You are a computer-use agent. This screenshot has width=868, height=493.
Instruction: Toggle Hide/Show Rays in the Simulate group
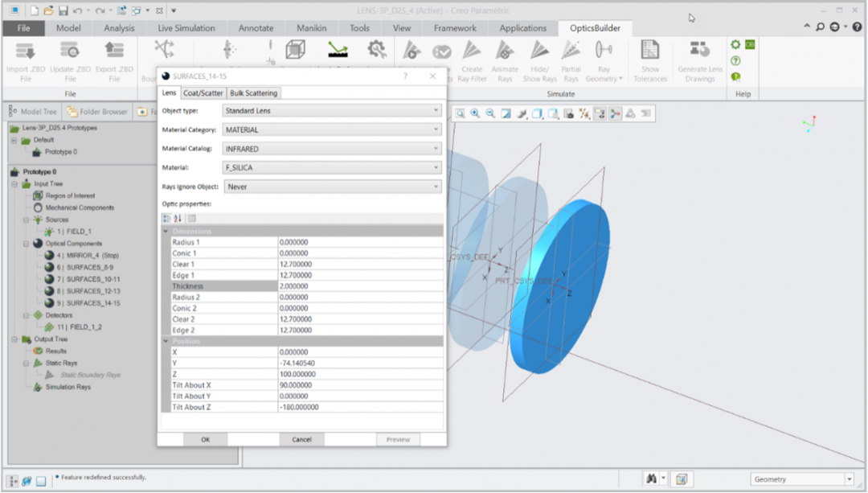click(539, 52)
